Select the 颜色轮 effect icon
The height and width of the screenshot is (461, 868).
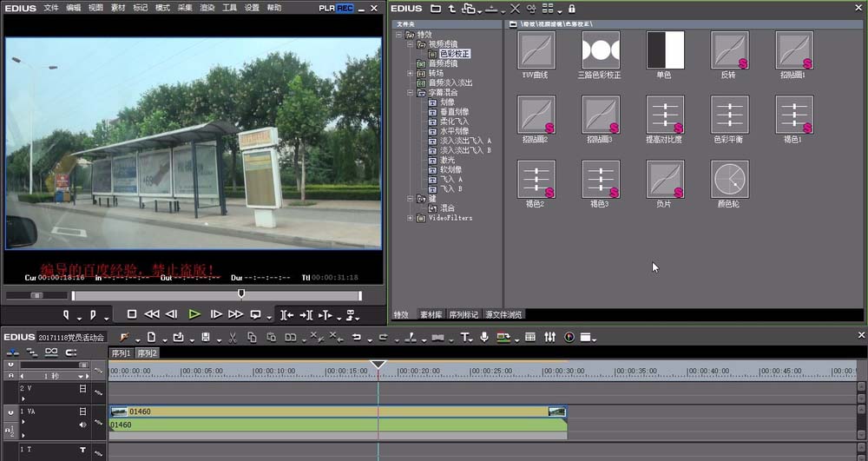click(x=729, y=179)
